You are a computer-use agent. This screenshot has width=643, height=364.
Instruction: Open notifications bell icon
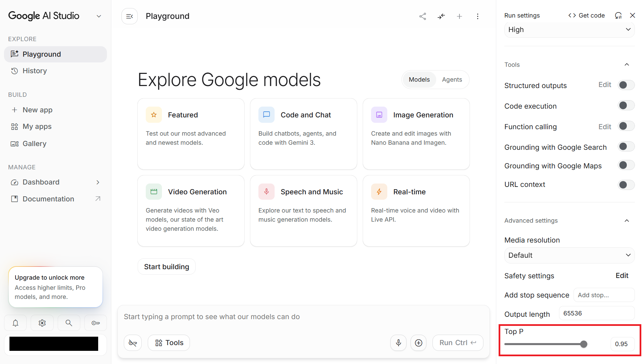tap(16, 323)
